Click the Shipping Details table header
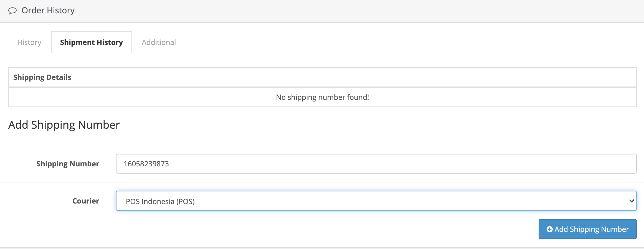Screen dimensions: 644x249 pyautogui.click(x=42, y=77)
